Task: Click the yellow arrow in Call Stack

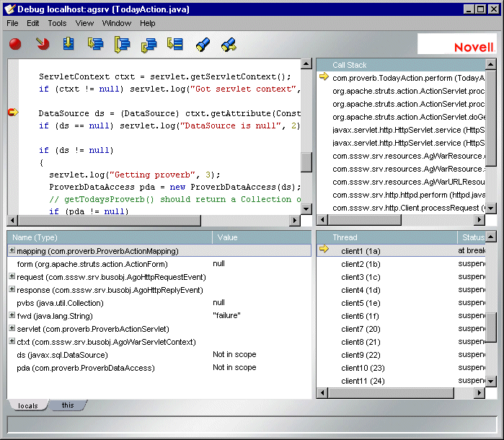Action: (x=324, y=77)
